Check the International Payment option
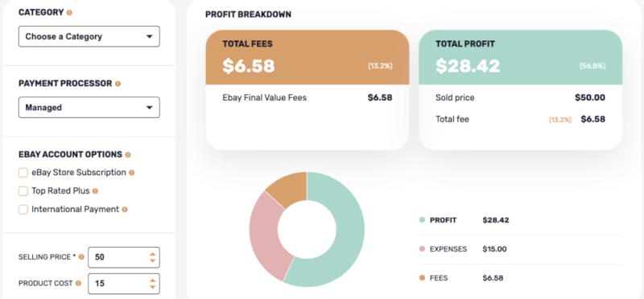 (x=23, y=210)
